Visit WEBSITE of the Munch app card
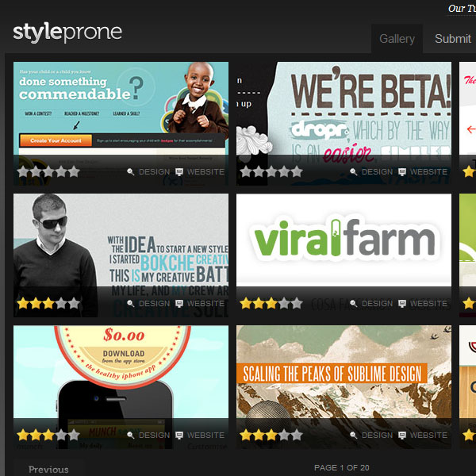Image resolution: width=476 pixels, height=476 pixels. point(205,435)
